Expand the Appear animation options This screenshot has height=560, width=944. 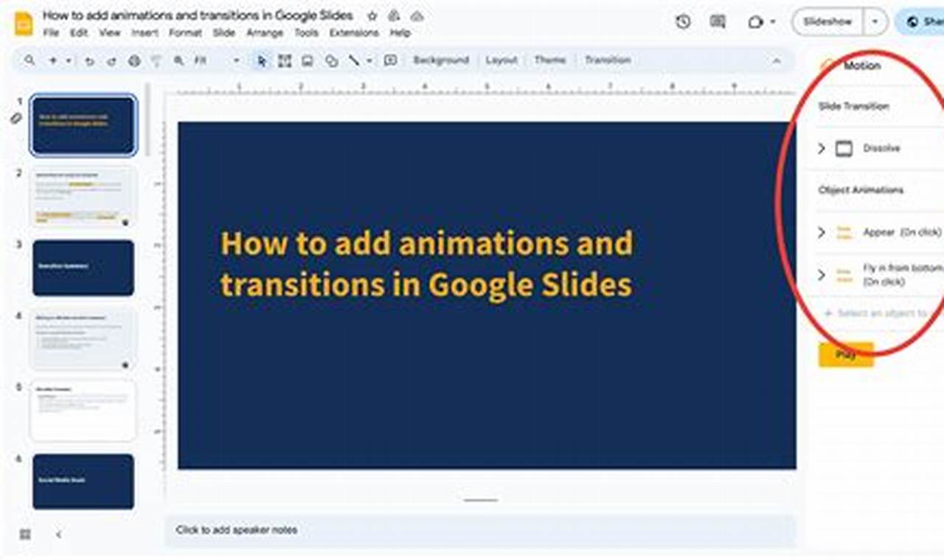click(x=821, y=233)
